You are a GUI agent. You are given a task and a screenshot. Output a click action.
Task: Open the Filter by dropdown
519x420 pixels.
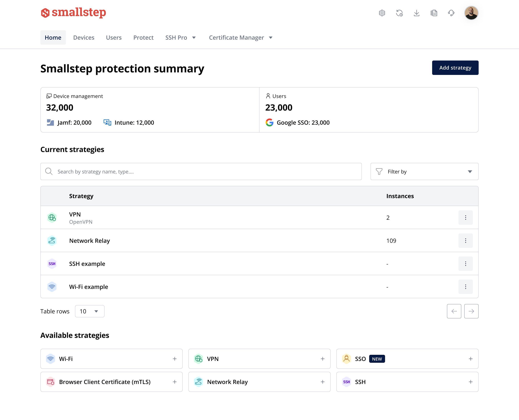pos(424,171)
